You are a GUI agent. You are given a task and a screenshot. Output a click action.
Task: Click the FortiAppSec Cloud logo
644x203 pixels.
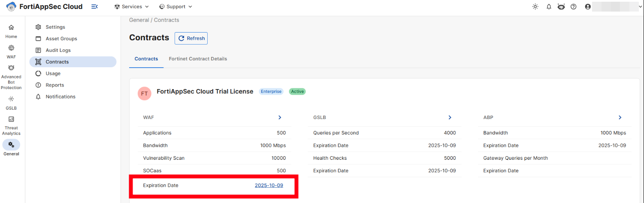[x=45, y=6]
